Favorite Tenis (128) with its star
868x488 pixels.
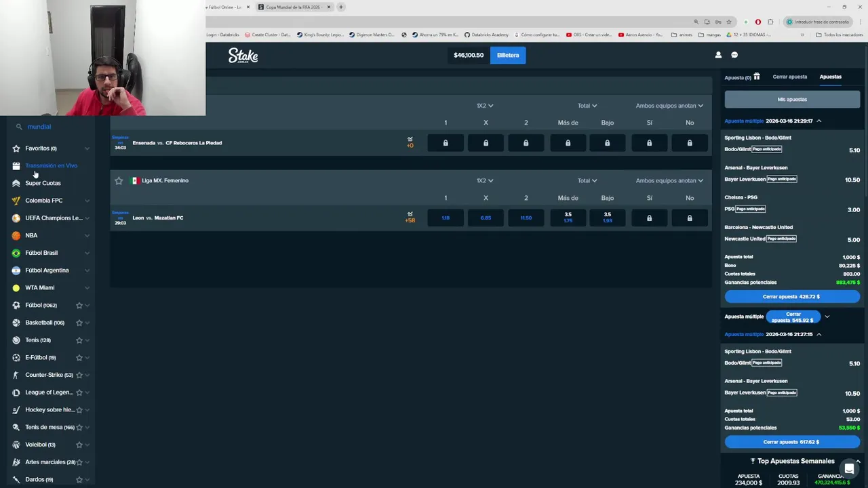pos(79,340)
